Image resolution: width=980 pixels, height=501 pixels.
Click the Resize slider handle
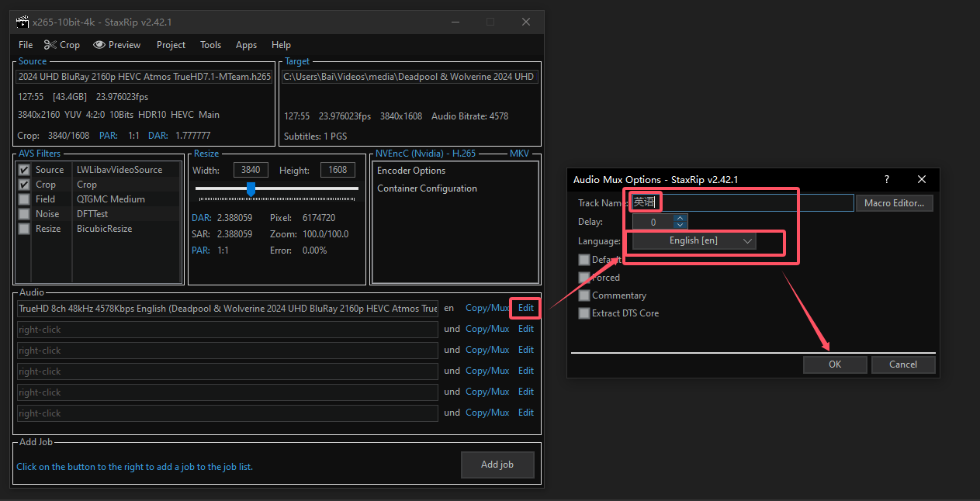point(251,188)
